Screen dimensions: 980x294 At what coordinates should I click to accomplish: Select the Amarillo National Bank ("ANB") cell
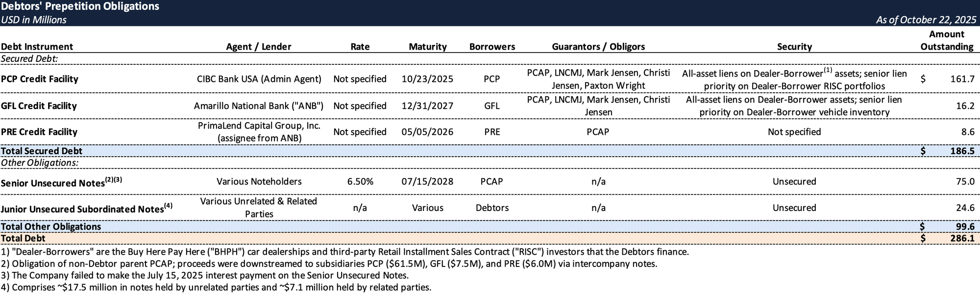click(258, 106)
